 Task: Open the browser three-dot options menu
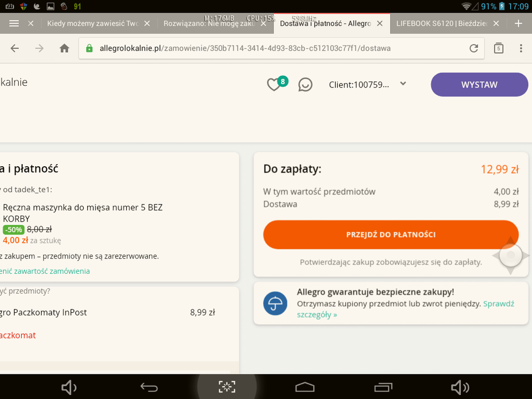click(x=521, y=48)
